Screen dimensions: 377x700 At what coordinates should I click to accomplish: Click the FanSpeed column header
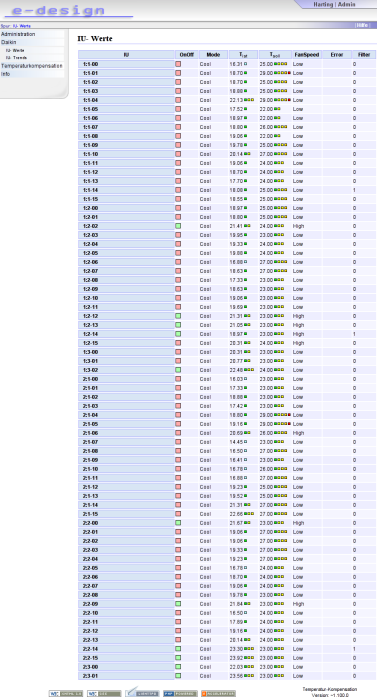pos(307,54)
